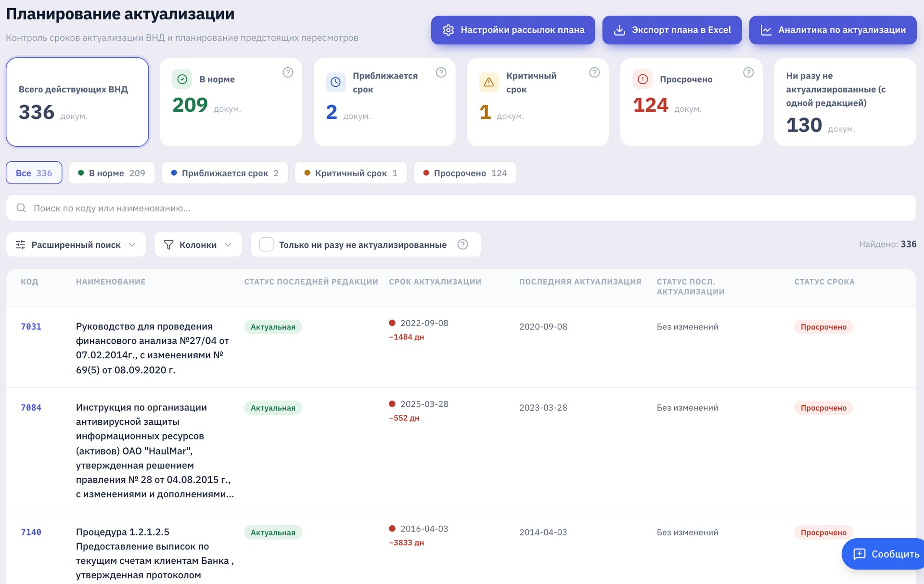
Task: Select the Просрочено 124 filter tab
Action: (x=465, y=173)
